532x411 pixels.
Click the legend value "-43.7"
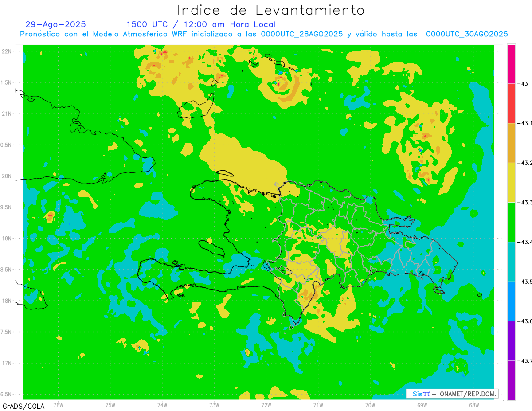pyautogui.click(x=525, y=360)
